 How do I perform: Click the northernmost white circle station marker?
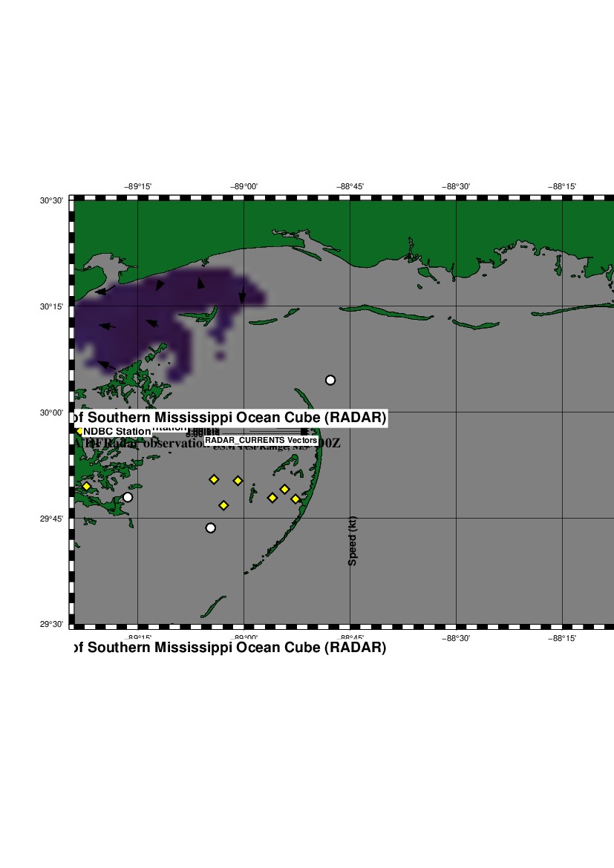(330, 380)
